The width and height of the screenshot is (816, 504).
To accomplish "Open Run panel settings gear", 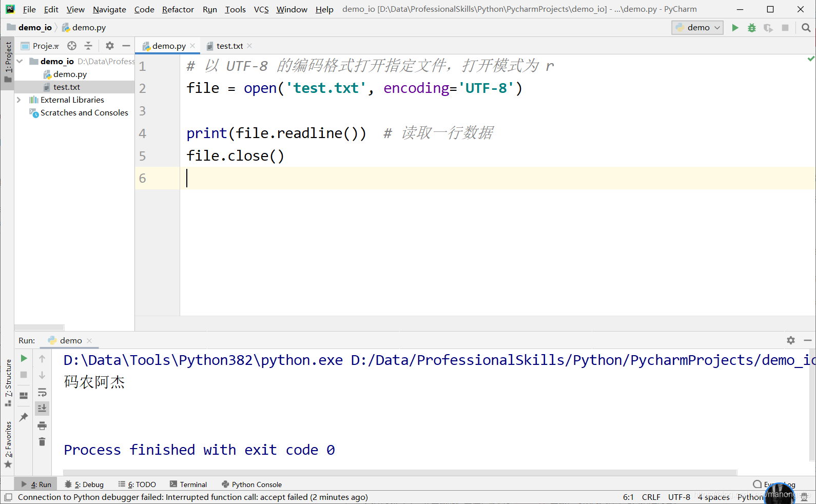I will [x=791, y=340].
